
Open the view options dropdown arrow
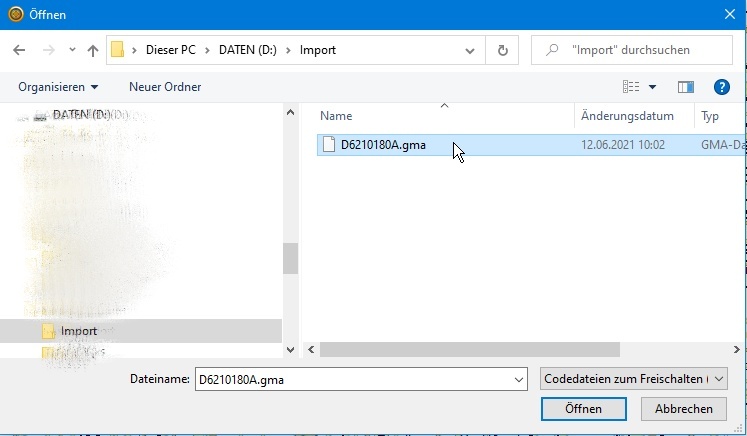(653, 87)
